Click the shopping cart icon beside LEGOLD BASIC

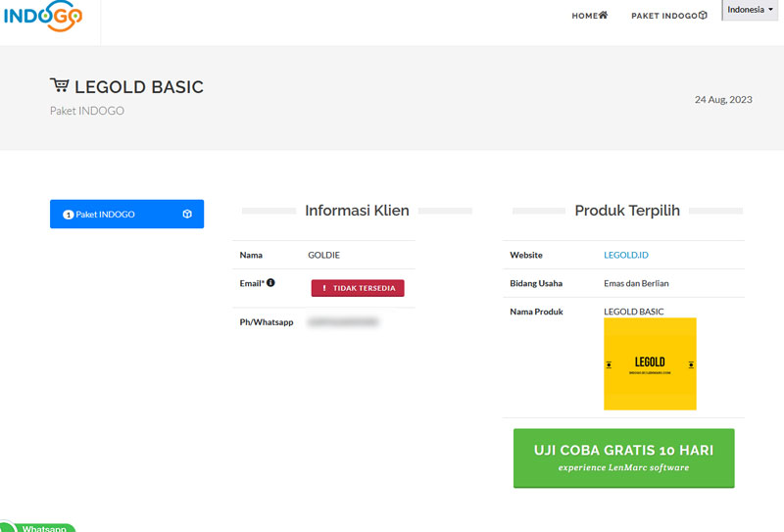coord(60,85)
